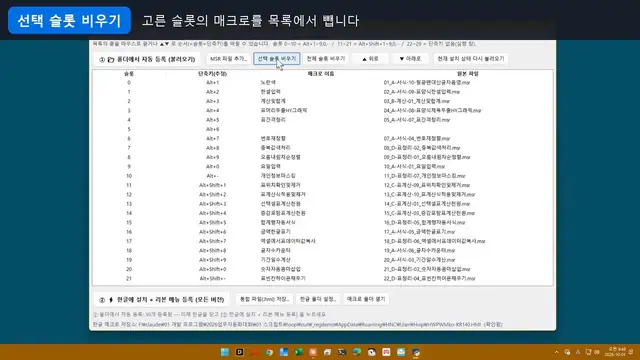Select the 'Alt+Shift+2' shortcut cell
Viewport: 640px width, 360px height.
[212, 195]
